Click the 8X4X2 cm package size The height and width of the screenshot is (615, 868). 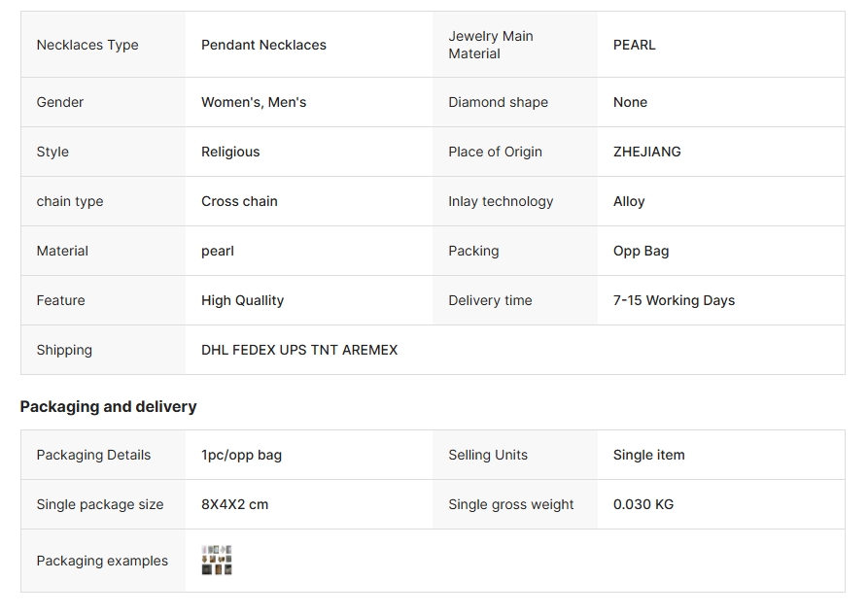234,504
